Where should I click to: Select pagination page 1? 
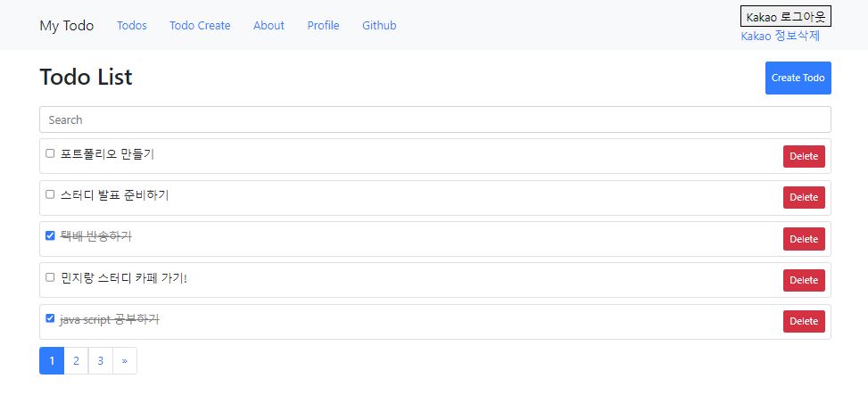(52, 361)
